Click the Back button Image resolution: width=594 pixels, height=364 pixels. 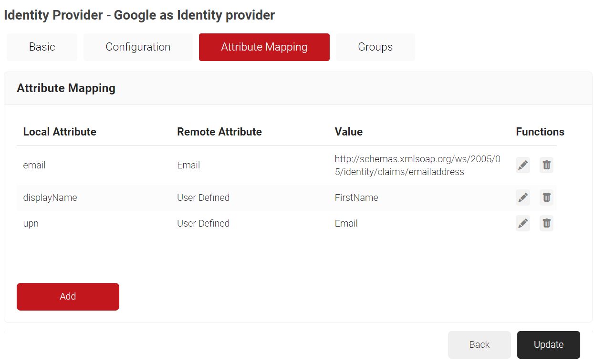(x=479, y=344)
